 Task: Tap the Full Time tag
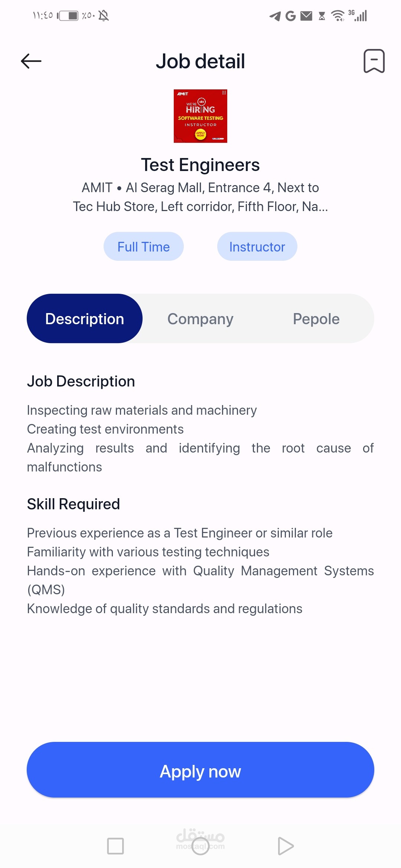pos(144,247)
